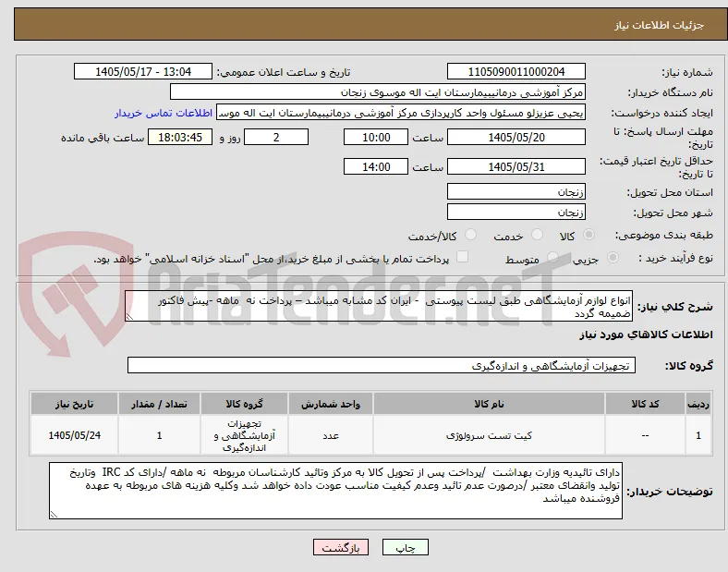Click the delivery province field زنجان
728x572 pixels.
516,192
